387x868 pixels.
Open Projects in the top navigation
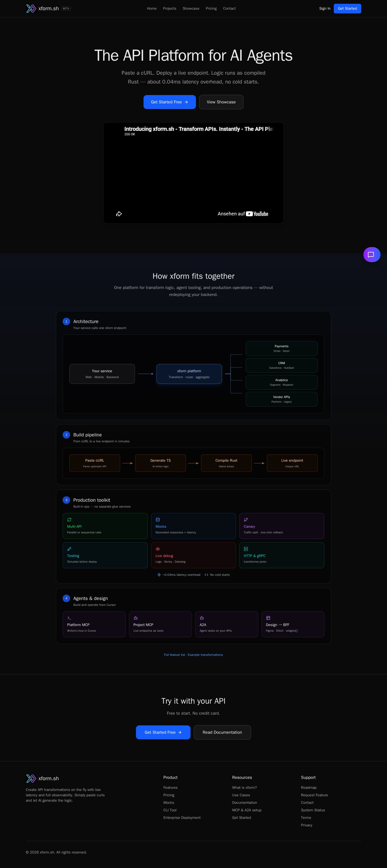(170, 8)
